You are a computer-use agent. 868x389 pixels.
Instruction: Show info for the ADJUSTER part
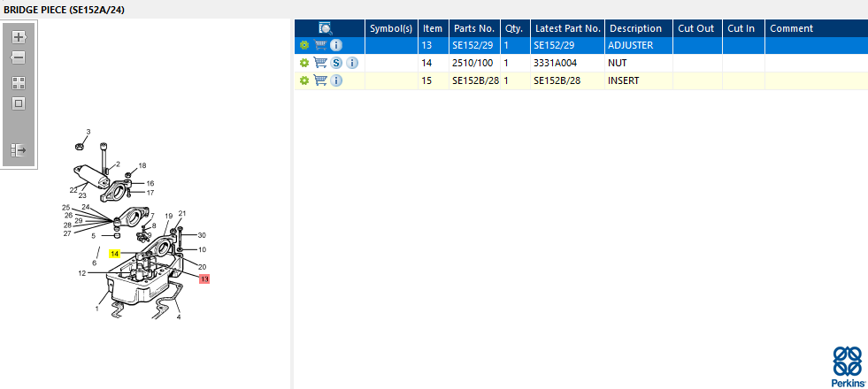[336, 45]
